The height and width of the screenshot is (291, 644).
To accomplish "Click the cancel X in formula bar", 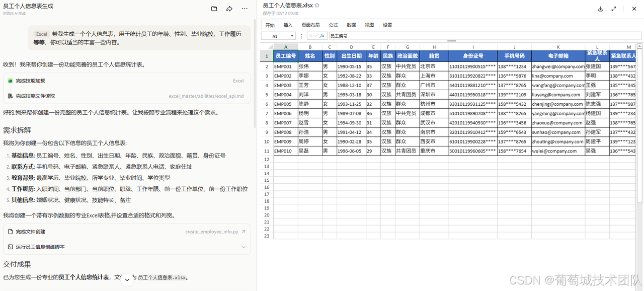I will click(311, 36).
